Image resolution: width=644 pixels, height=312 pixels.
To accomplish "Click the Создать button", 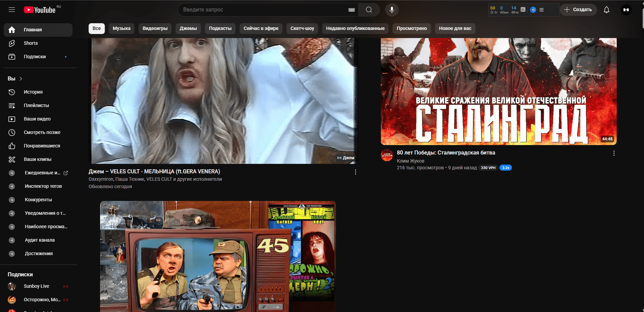I will (x=579, y=10).
